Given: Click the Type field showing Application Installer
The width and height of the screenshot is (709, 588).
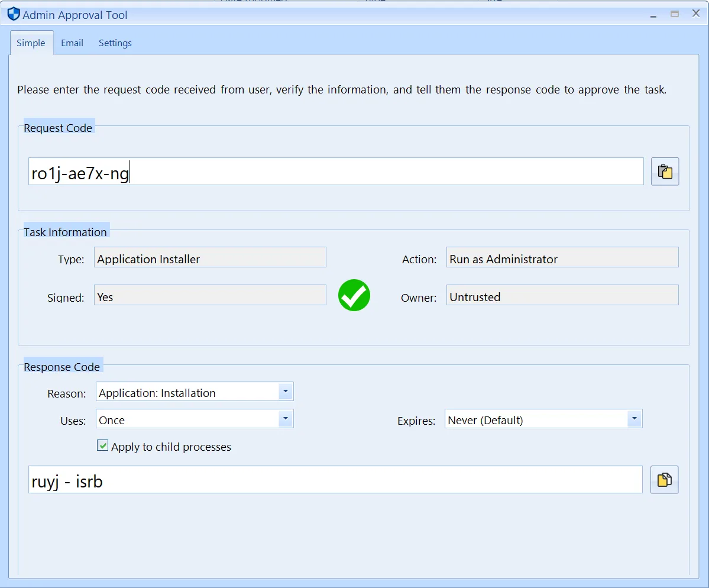Looking at the screenshot, I should (210, 257).
